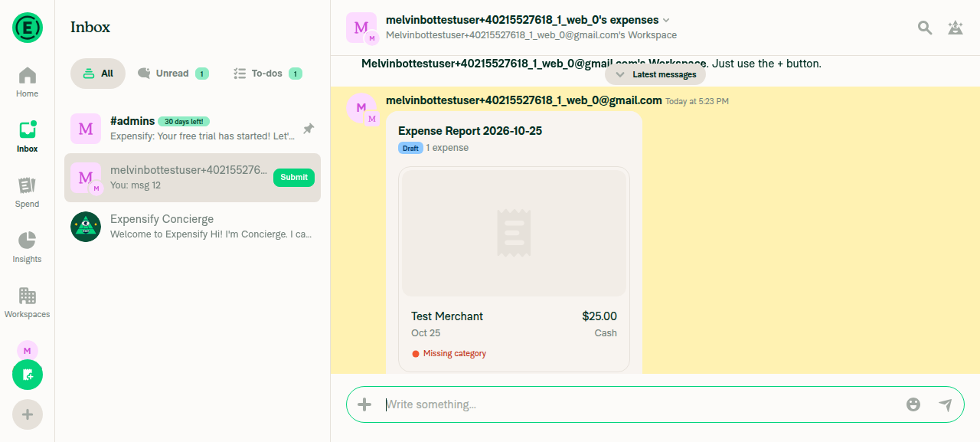Viewport: 980px width, 442px height.
Task: Click the plus attachment icon in composer
Action: [364, 404]
